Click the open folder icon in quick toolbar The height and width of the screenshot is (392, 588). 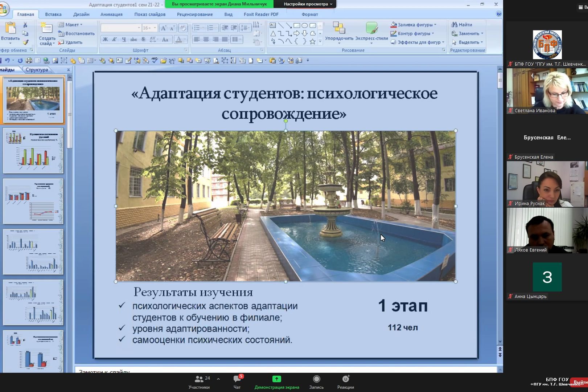164,61
